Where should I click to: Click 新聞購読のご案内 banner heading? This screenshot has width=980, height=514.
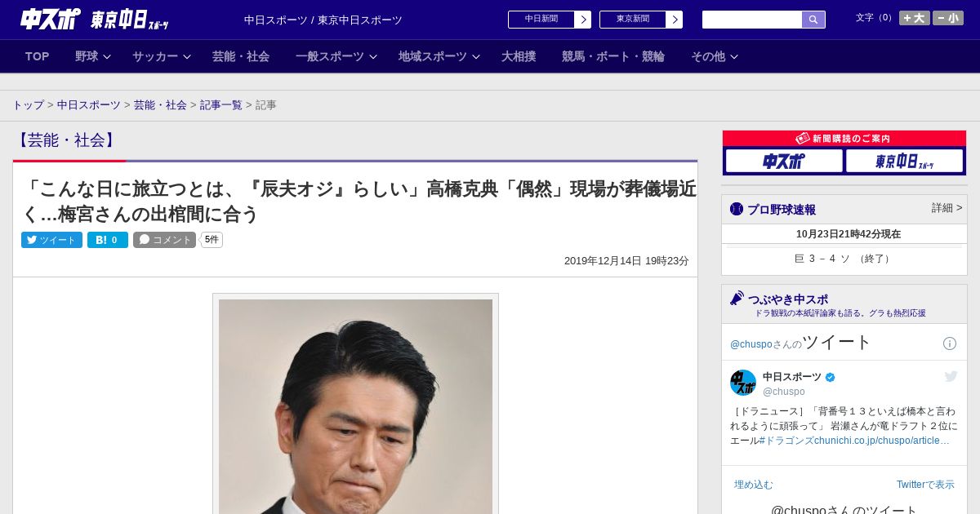pyautogui.click(x=844, y=139)
